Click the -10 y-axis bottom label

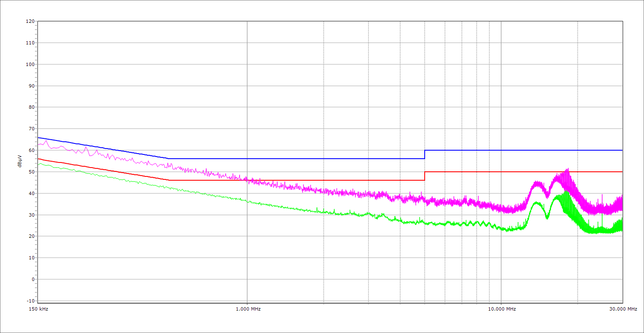pos(30,301)
